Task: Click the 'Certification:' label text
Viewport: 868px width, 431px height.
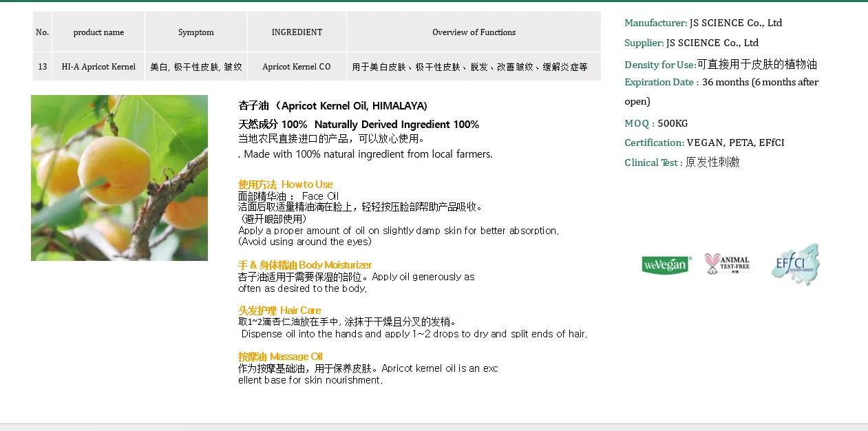Action: click(x=654, y=143)
